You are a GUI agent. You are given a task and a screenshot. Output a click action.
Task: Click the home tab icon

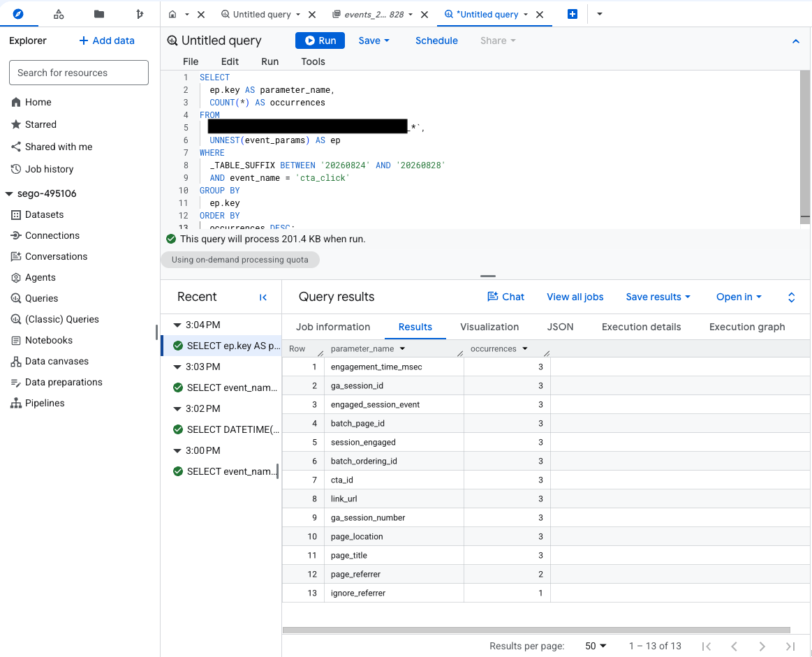coord(172,15)
